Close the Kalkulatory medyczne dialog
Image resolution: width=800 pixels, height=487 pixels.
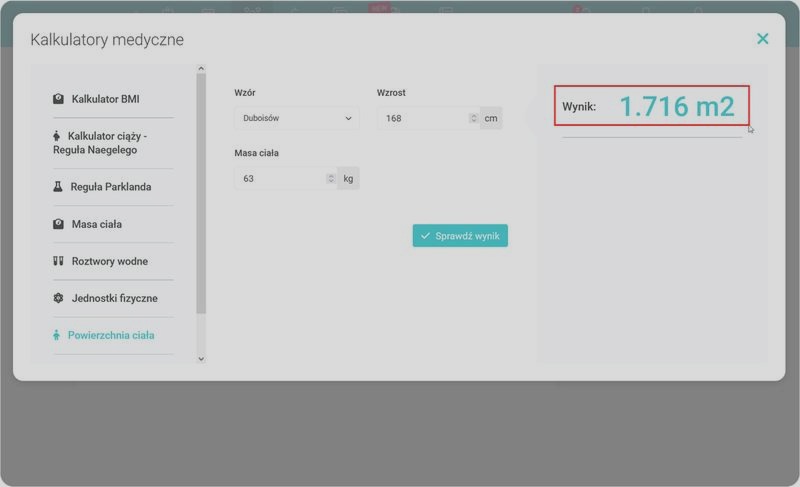(x=762, y=39)
